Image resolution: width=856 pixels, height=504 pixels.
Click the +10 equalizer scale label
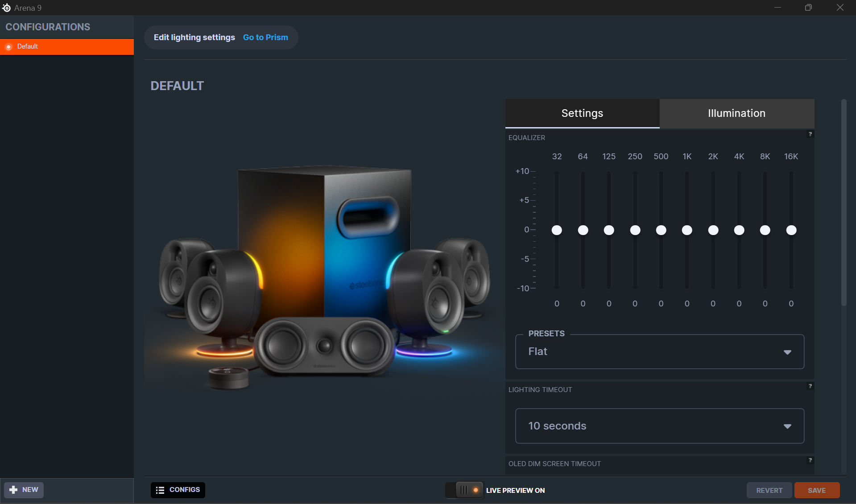click(x=522, y=171)
